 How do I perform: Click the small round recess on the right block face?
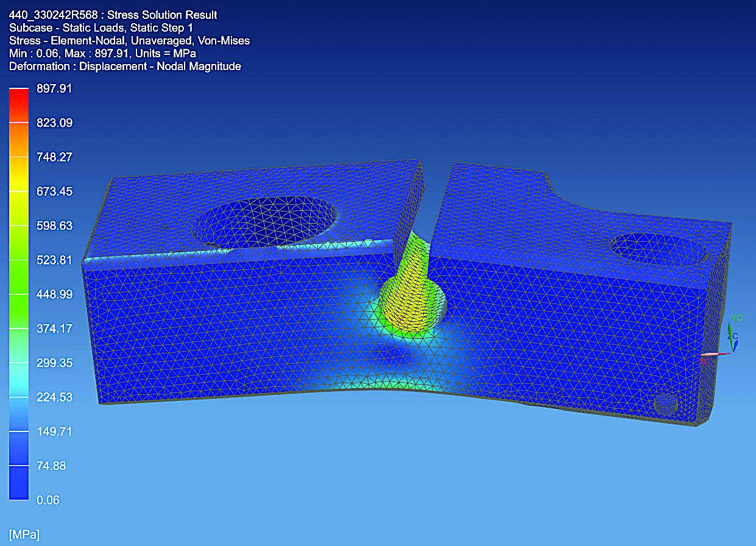pos(666,403)
